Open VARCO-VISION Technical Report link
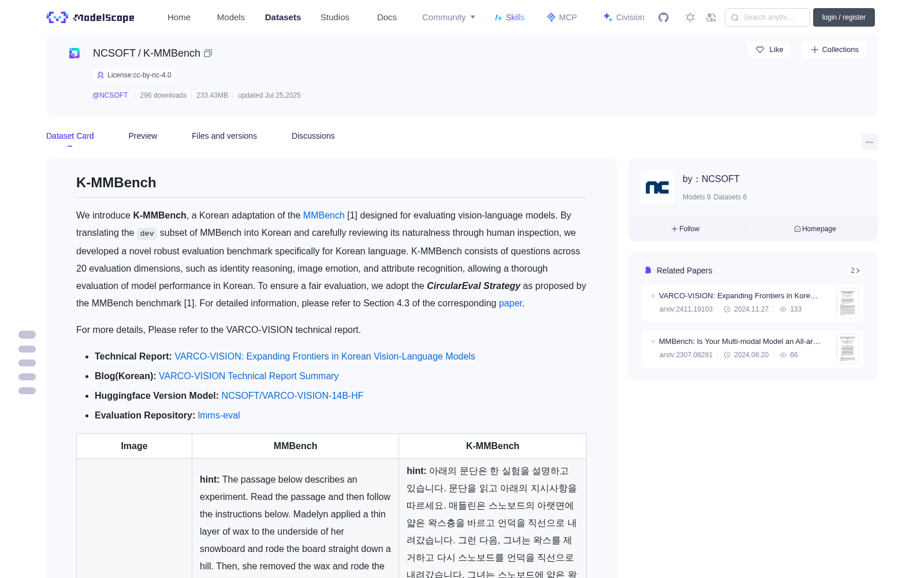This screenshot has height=578, width=924. point(325,356)
